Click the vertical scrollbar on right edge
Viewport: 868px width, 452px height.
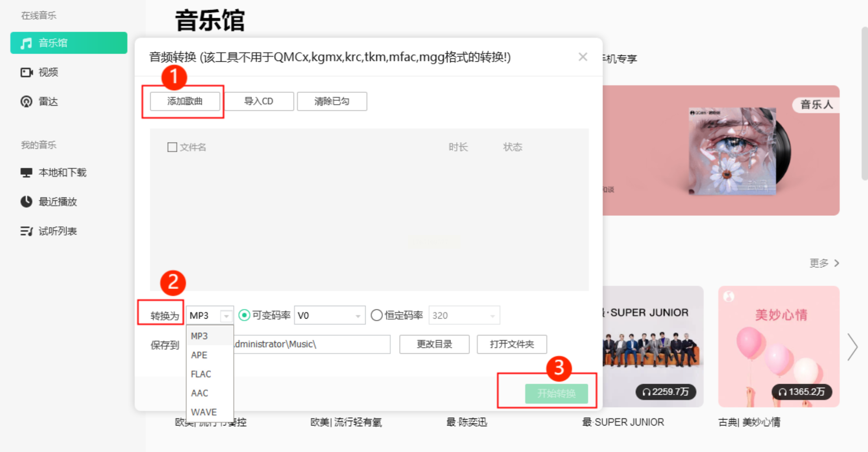coord(864,104)
